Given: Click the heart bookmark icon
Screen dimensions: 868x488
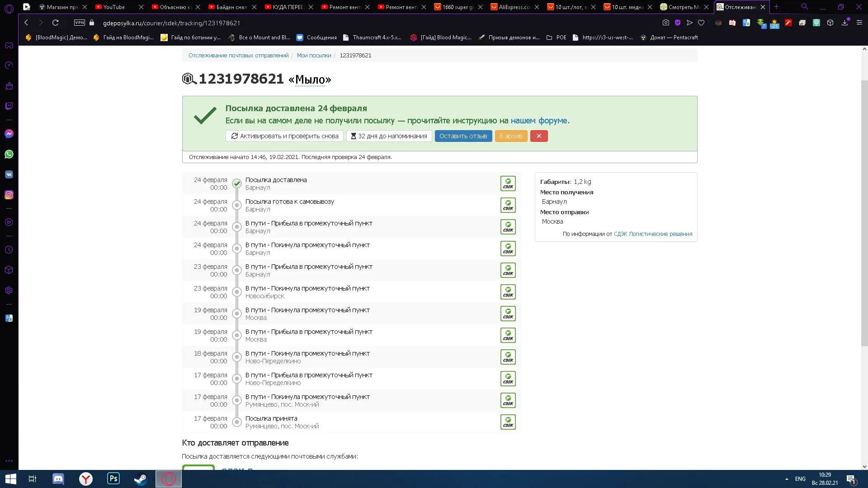Looking at the screenshot, I should [701, 23].
